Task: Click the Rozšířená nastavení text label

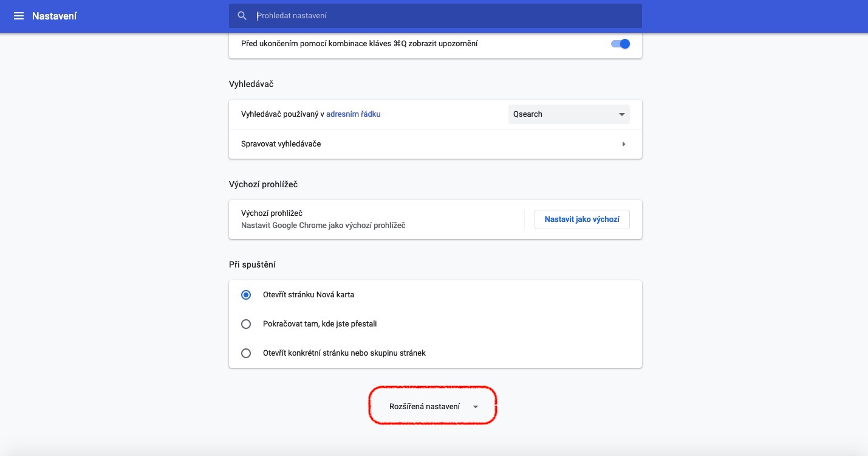Action: click(x=424, y=406)
